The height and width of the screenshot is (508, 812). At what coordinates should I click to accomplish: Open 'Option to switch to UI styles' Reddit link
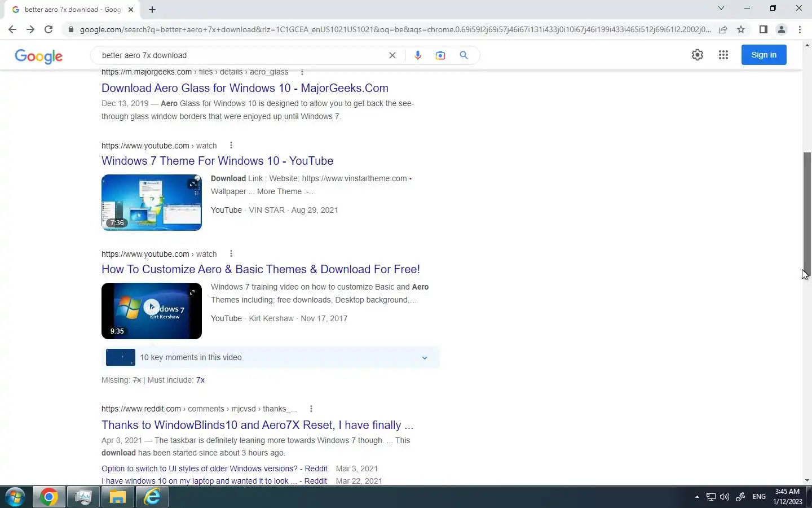click(214, 468)
